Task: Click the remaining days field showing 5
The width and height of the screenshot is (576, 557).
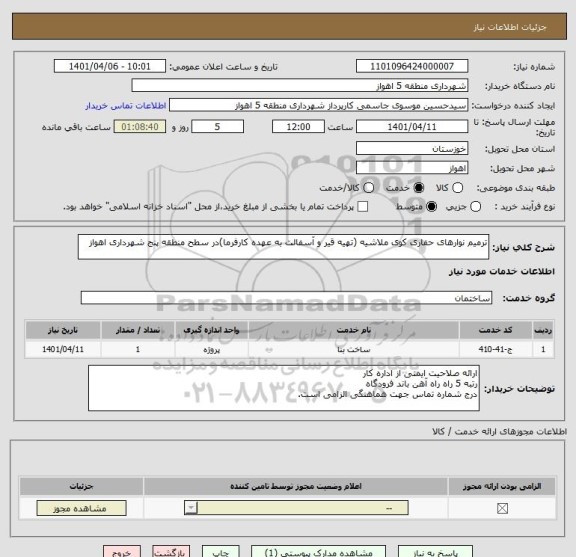Action: [x=217, y=127]
